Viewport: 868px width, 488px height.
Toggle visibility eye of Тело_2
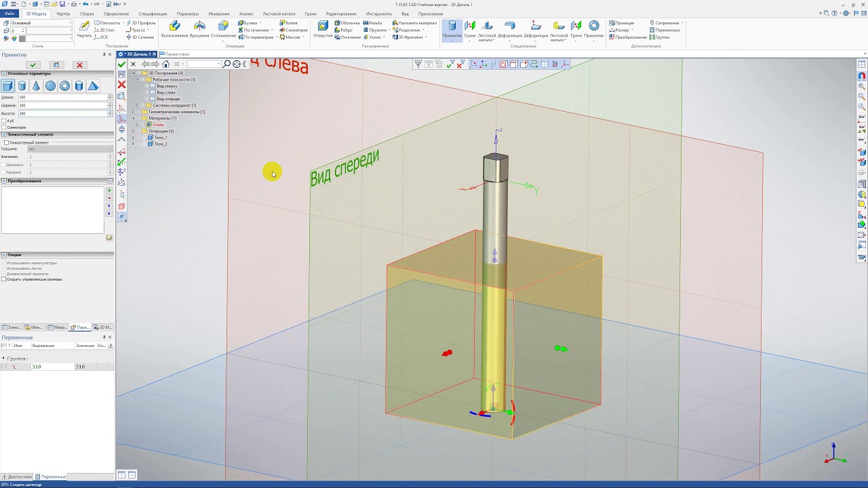[x=140, y=144]
